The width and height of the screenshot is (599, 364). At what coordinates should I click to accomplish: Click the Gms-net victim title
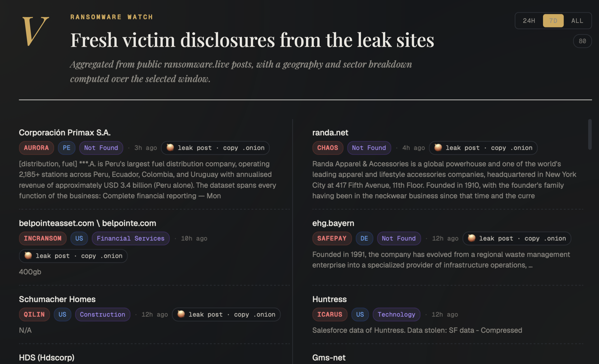(329, 357)
